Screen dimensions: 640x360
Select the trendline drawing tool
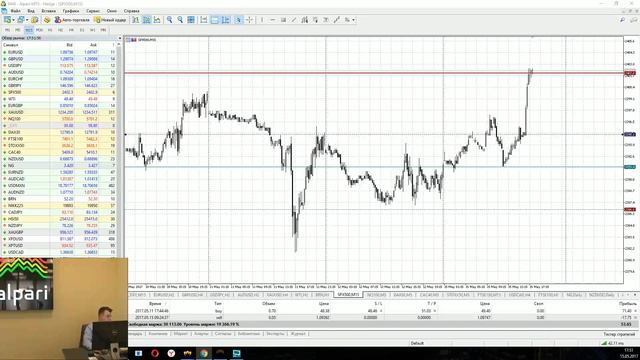click(294, 20)
